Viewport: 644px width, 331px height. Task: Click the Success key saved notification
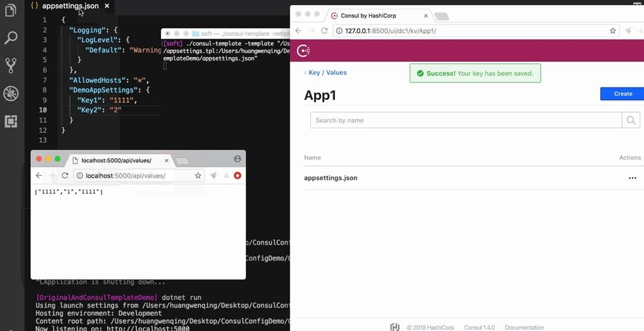[x=475, y=73]
